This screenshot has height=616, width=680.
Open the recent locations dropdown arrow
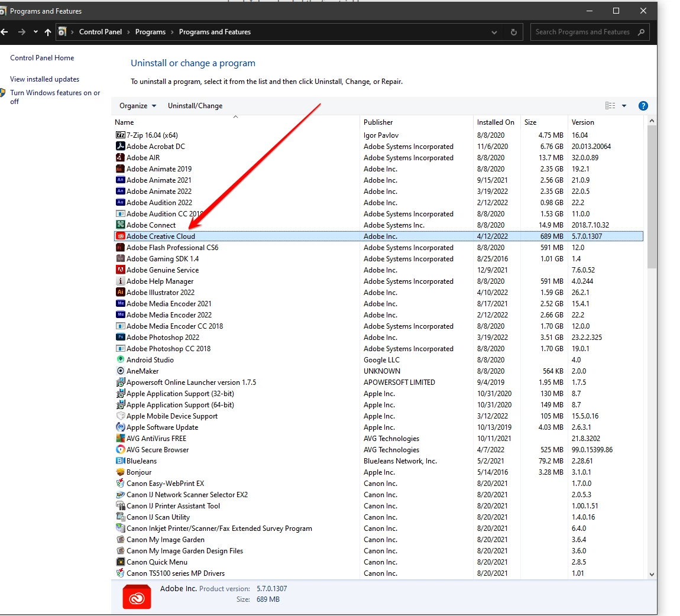point(35,32)
